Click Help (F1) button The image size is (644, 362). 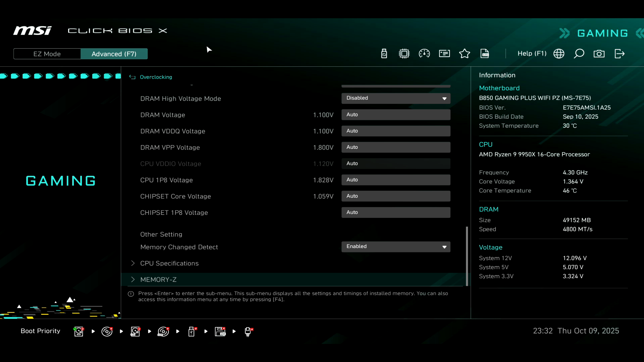[532, 54]
